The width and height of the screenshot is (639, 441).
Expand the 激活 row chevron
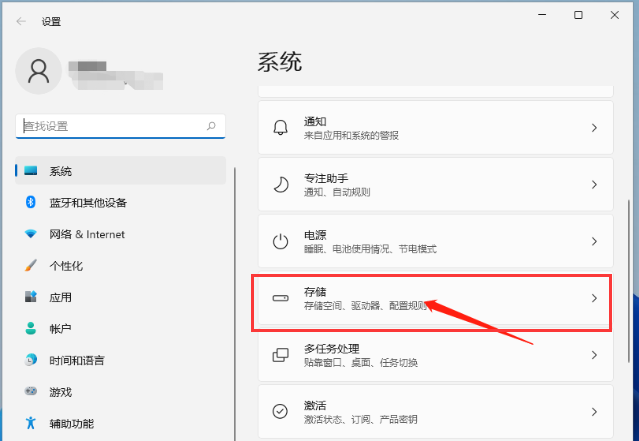594,411
